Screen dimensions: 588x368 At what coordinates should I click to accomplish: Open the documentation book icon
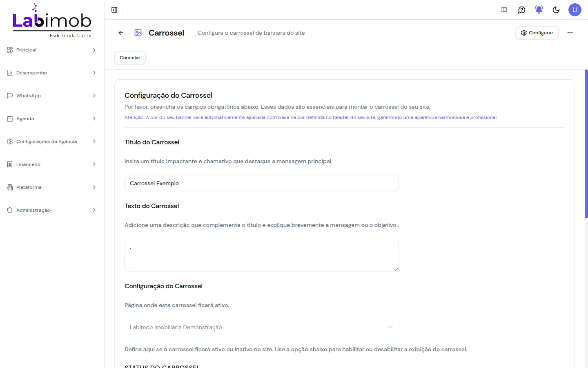(504, 10)
